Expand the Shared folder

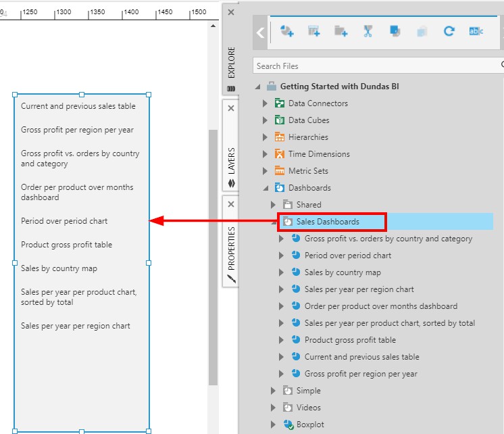pyautogui.click(x=274, y=205)
